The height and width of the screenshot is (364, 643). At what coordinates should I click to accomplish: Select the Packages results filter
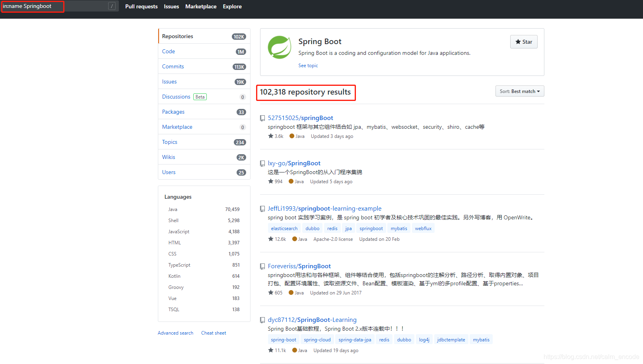coord(204,112)
